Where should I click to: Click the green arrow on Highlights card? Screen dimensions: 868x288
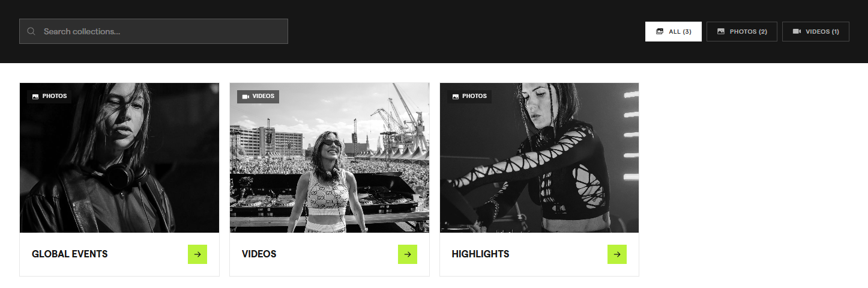(617, 254)
